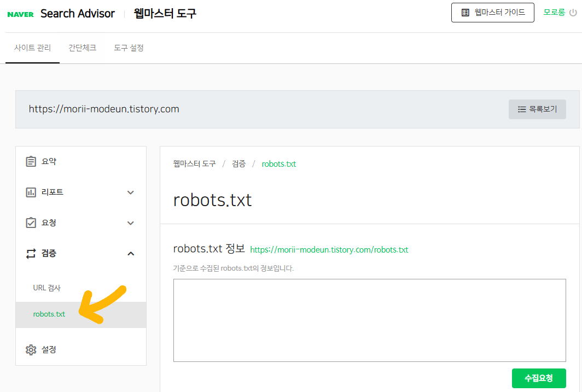
Task: Open the 웹마스터 가이드 button
Action: (x=492, y=13)
